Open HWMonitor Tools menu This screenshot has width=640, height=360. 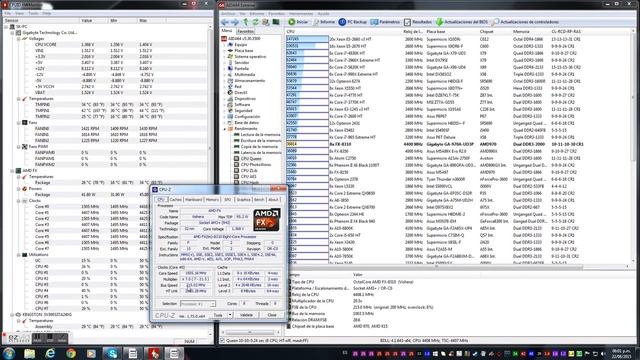coord(33,13)
